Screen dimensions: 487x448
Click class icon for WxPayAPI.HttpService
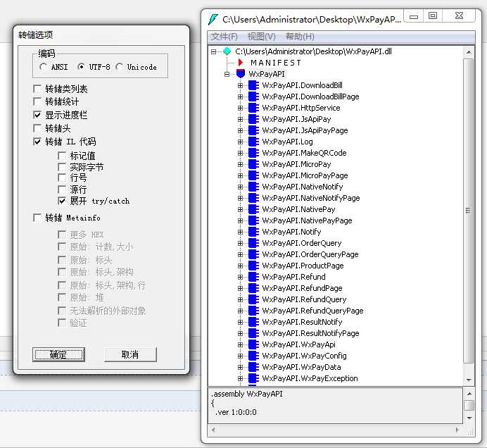[253, 108]
